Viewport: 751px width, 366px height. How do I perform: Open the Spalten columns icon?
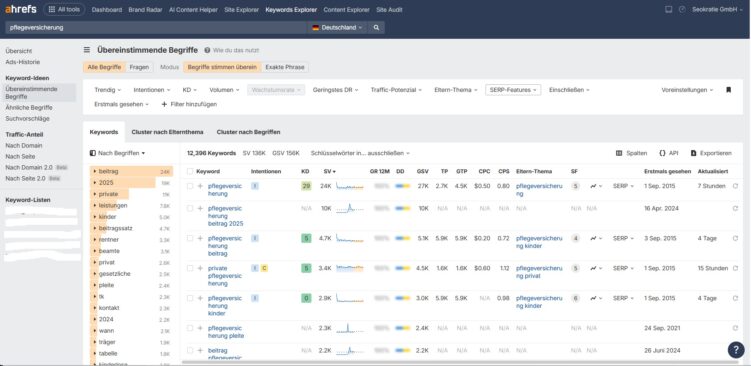tap(619, 153)
